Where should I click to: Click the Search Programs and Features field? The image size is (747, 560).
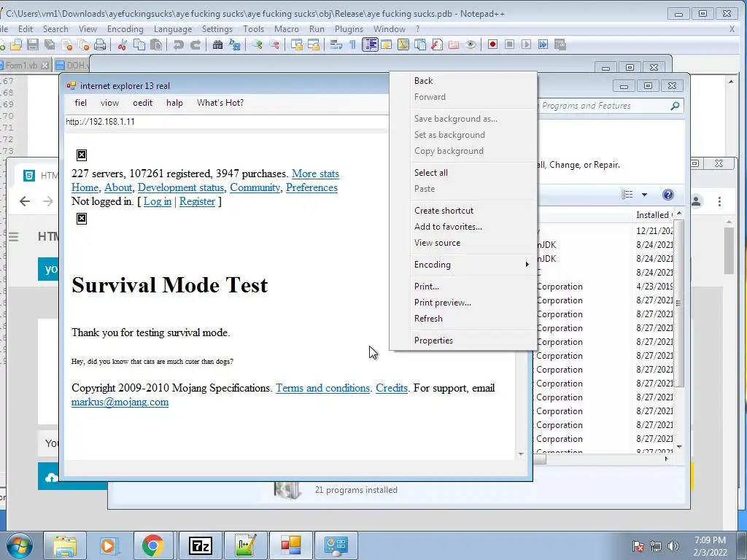pos(609,106)
